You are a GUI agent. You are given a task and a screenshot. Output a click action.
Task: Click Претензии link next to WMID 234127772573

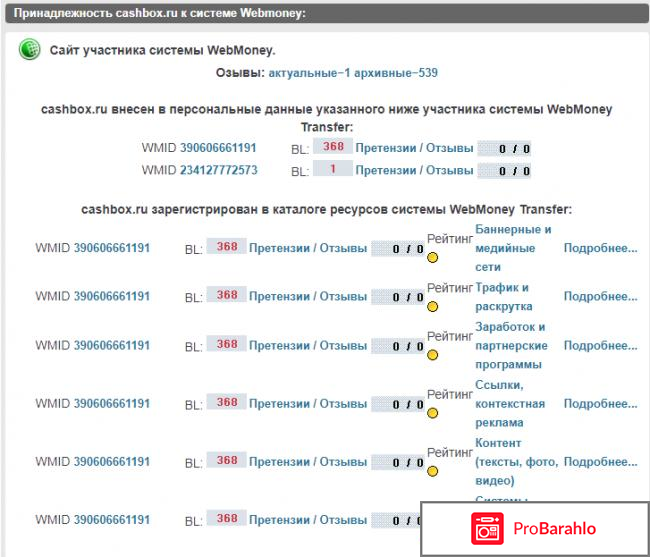(386, 170)
